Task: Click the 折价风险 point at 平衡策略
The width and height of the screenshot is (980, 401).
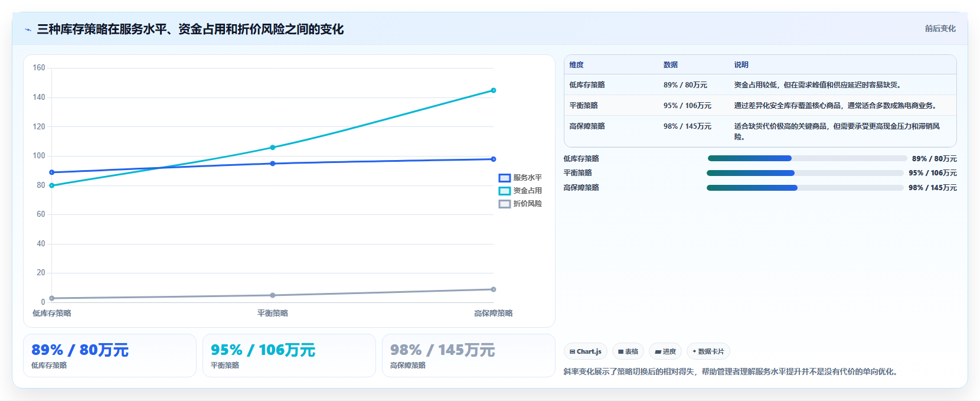Action: 273,295
